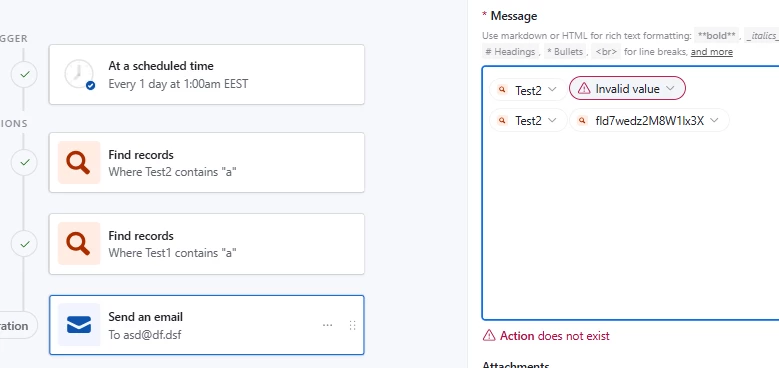Screen dimensions: 779x368
Task: Click the warning triangle in Invalid value token
Action: (584, 89)
